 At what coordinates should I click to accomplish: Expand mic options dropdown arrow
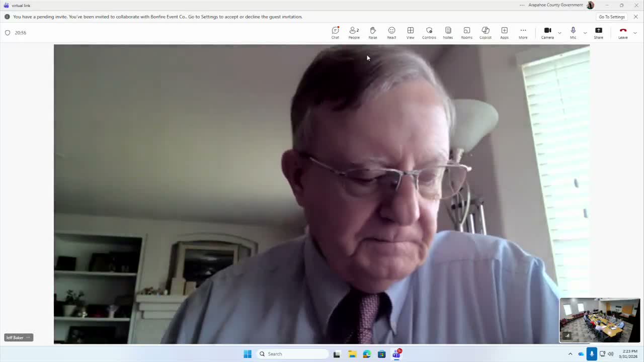point(585,33)
